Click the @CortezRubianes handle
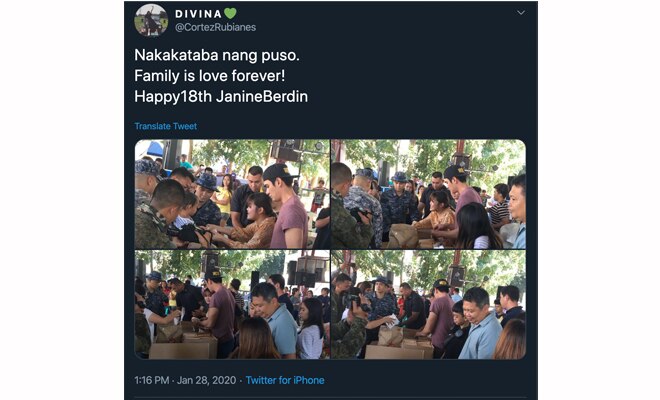 click(x=216, y=27)
